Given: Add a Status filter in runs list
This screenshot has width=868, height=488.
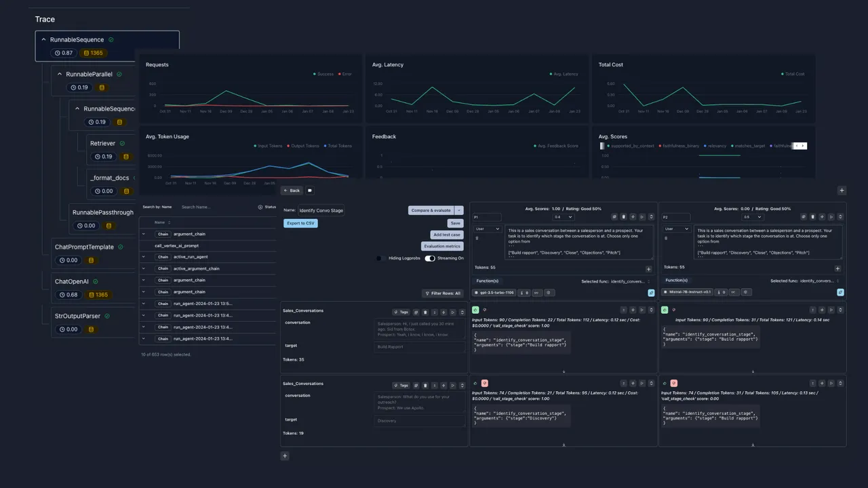Looking at the screenshot, I should [267, 207].
